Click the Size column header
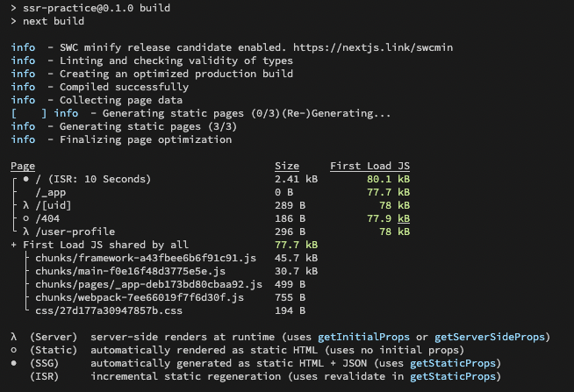 [x=287, y=166]
